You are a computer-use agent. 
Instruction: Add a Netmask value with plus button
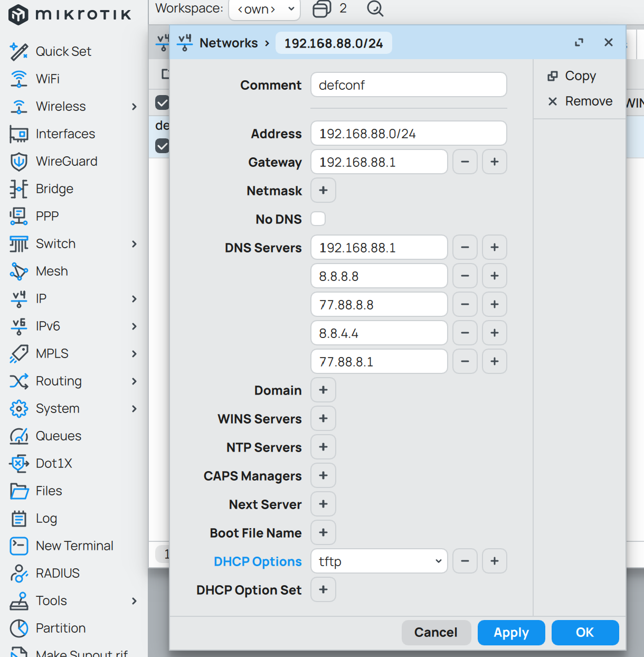pyautogui.click(x=324, y=191)
